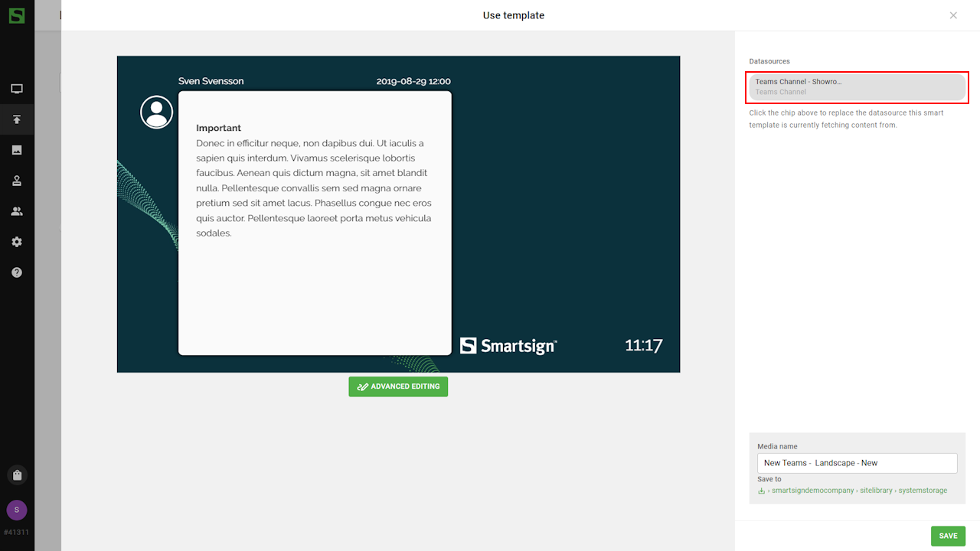Select sitelibrary in the save path
The height and width of the screenshot is (551, 980).
[x=877, y=491]
